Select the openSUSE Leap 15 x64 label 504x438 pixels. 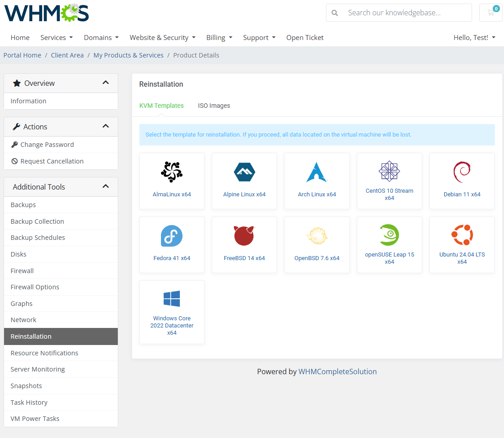click(389, 258)
